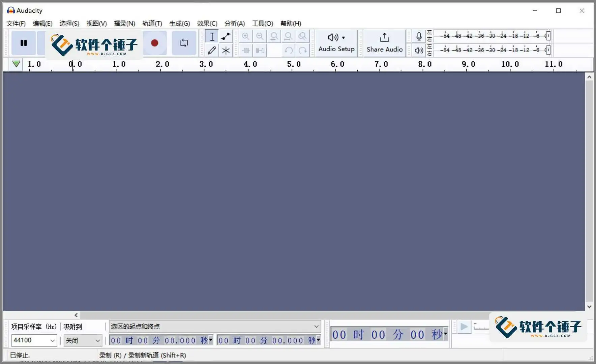Open the 视图(V) menu
Viewport: 596px width, 364px height.
coord(96,23)
